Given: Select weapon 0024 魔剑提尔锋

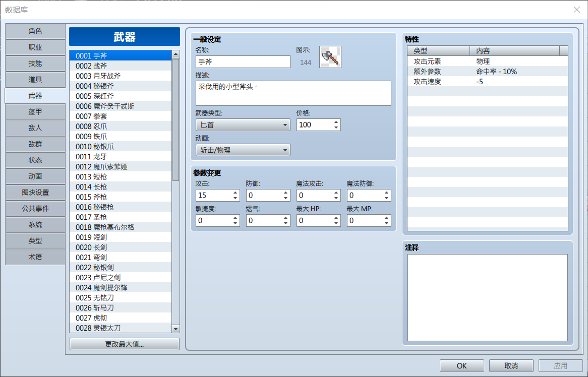Looking at the screenshot, I should 121,288.
